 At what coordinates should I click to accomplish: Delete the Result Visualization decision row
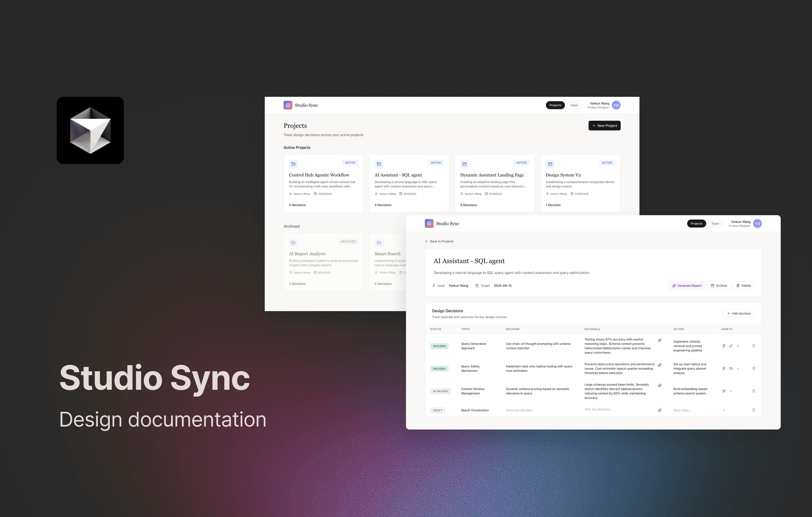[754, 410]
